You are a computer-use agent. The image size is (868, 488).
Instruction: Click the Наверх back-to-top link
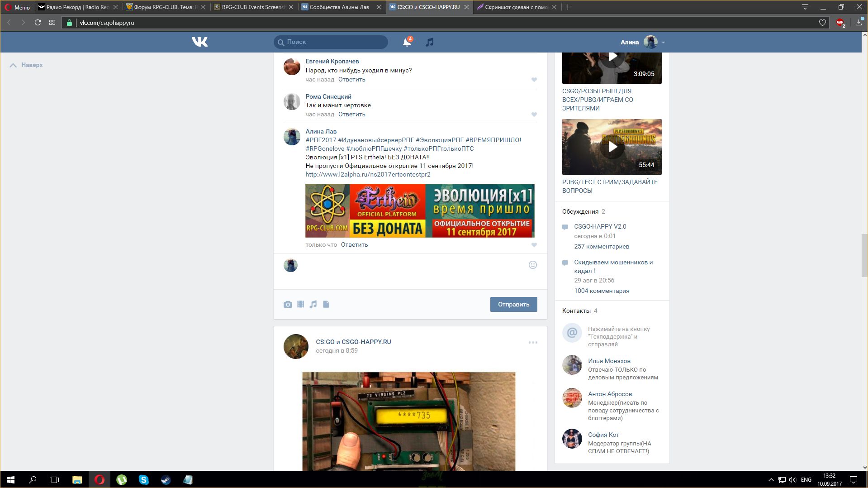[x=27, y=65]
